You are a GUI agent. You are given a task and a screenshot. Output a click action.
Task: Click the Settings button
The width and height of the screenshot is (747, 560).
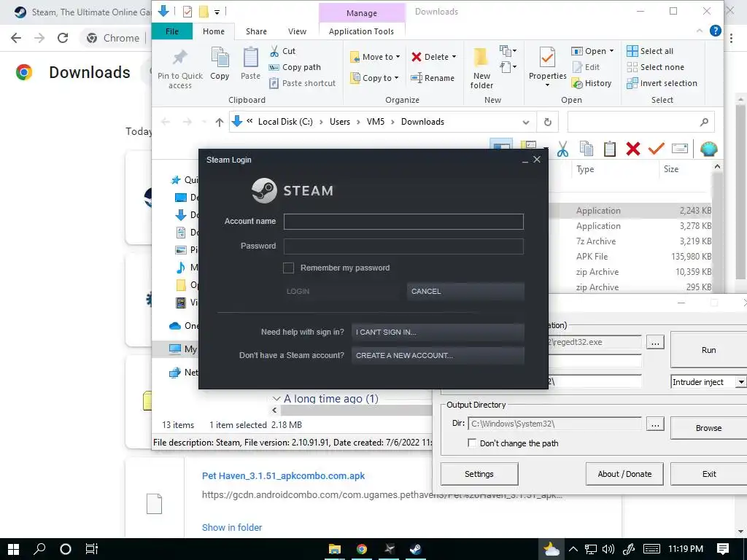[479, 474]
